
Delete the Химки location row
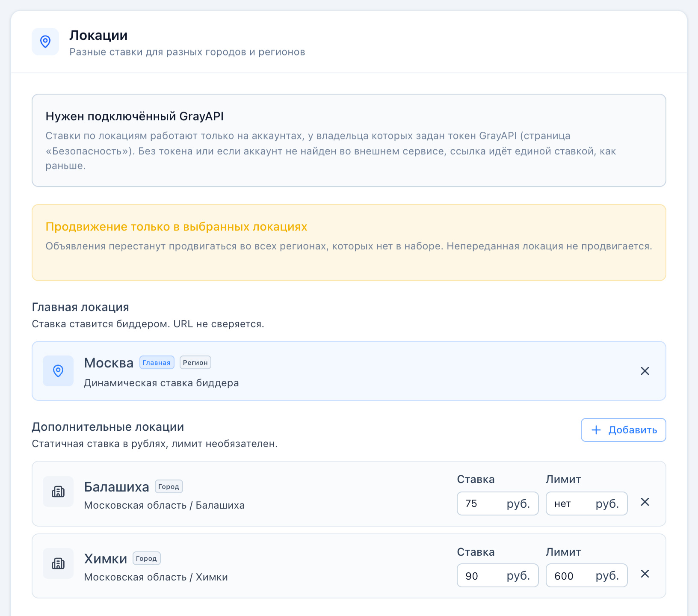pyautogui.click(x=645, y=574)
